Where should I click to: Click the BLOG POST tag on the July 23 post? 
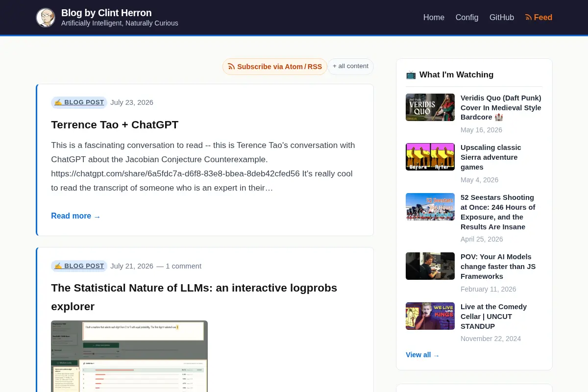(x=79, y=102)
